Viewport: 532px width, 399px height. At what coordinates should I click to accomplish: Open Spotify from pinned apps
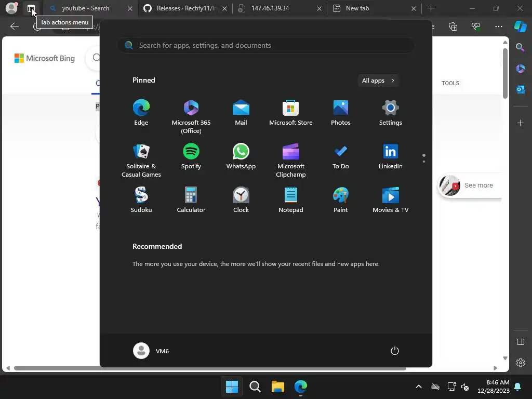[x=191, y=156]
